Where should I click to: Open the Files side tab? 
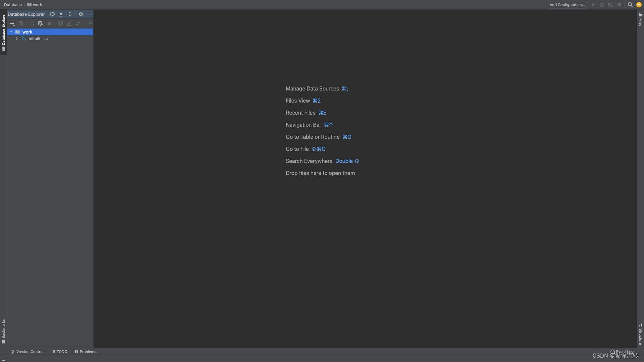[640, 19]
